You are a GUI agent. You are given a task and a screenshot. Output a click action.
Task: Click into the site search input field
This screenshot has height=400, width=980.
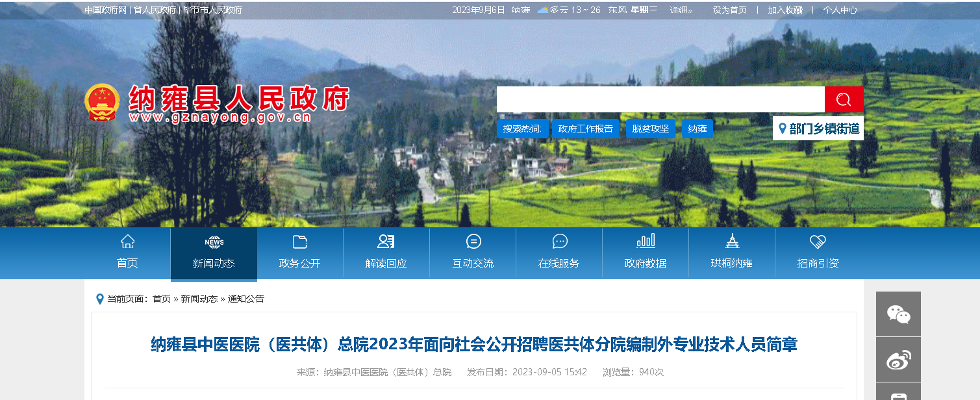click(x=660, y=99)
